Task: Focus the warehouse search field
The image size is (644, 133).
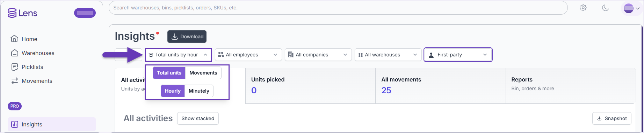Action: point(338,8)
